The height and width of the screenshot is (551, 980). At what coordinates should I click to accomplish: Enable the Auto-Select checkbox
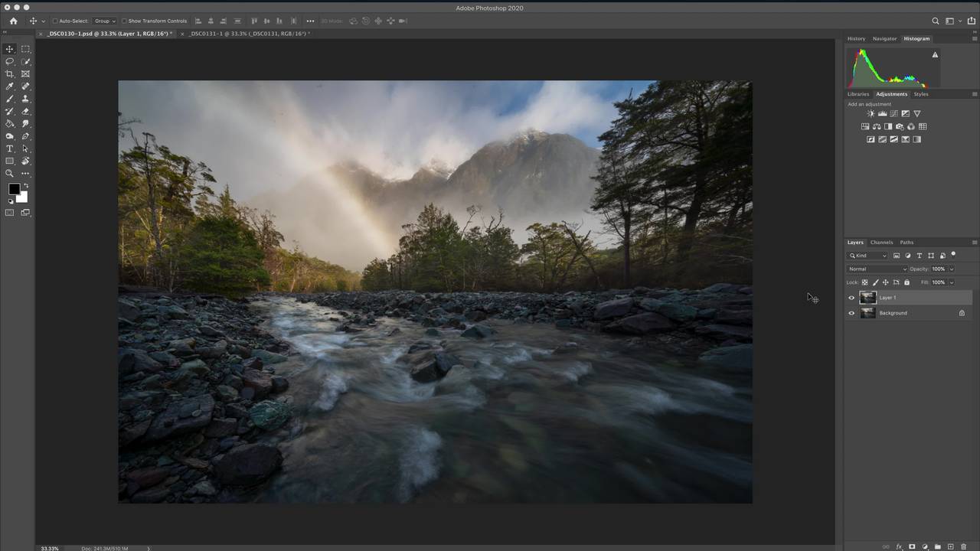54,21
